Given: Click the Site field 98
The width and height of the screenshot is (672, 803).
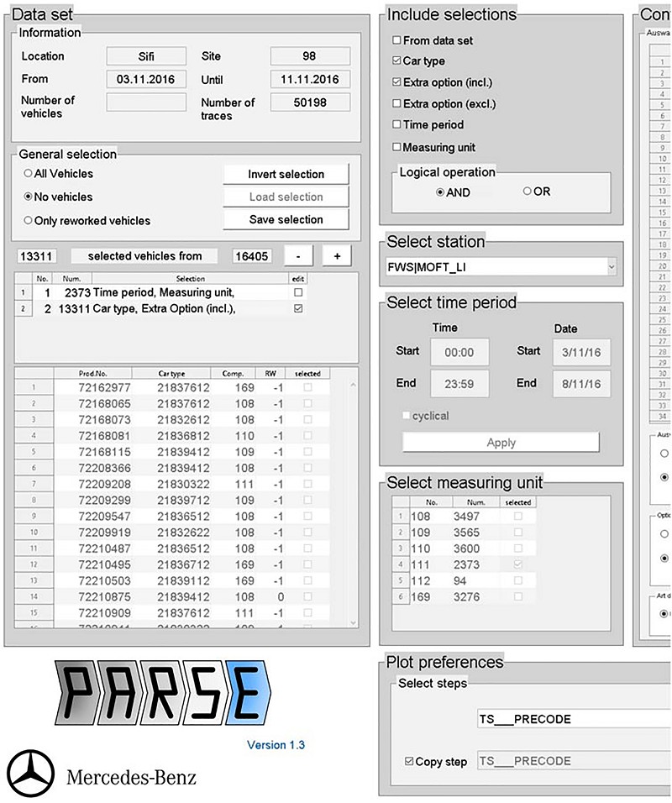Looking at the screenshot, I should click(310, 56).
